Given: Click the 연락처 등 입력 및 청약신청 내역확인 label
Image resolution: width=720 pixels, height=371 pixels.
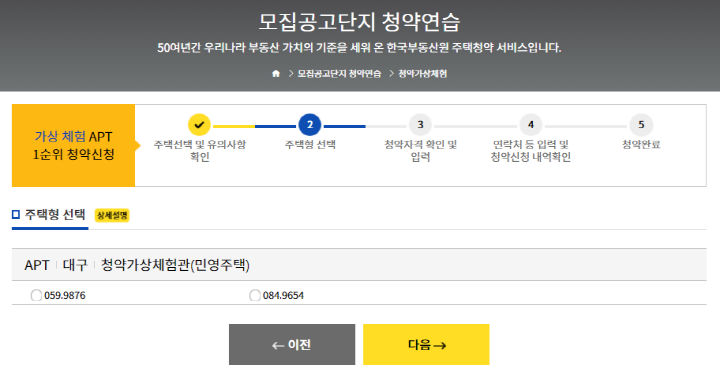Looking at the screenshot, I should pos(531,151).
